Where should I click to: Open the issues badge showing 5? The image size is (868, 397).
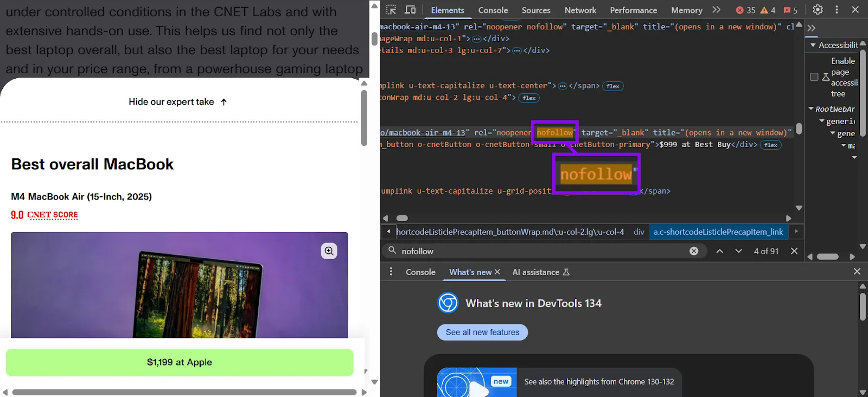click(790, 10)
